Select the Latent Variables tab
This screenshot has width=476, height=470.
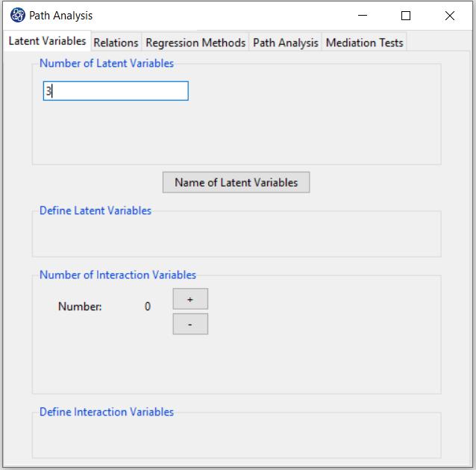click(47, 41)
